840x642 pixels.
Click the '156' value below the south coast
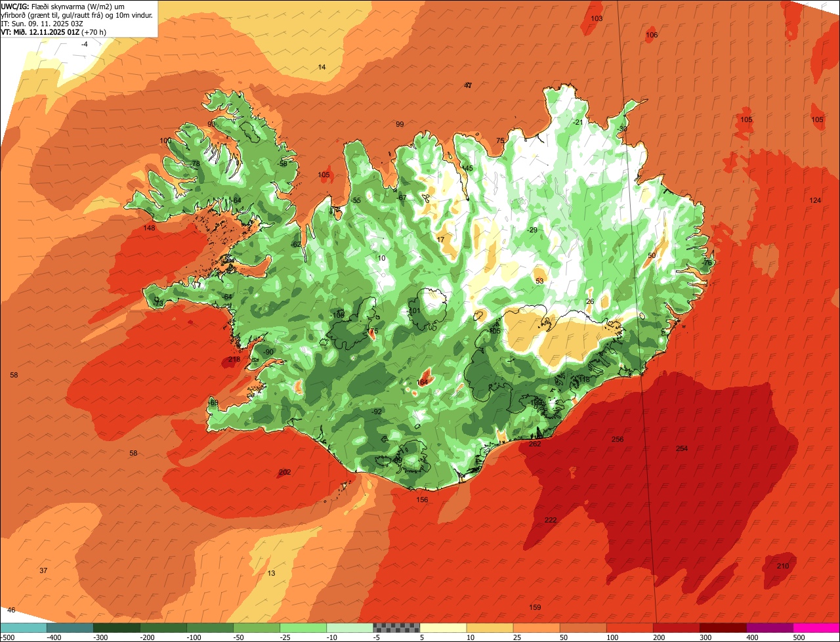point(422,500)
